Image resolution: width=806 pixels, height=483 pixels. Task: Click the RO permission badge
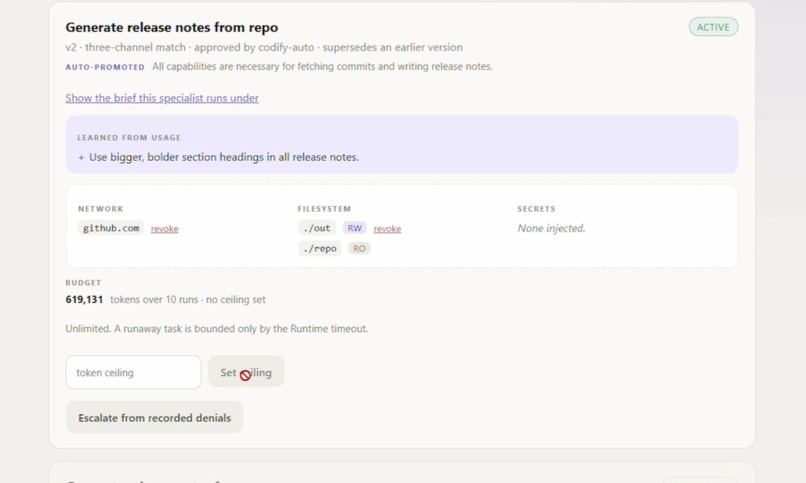tap(359, 249)
